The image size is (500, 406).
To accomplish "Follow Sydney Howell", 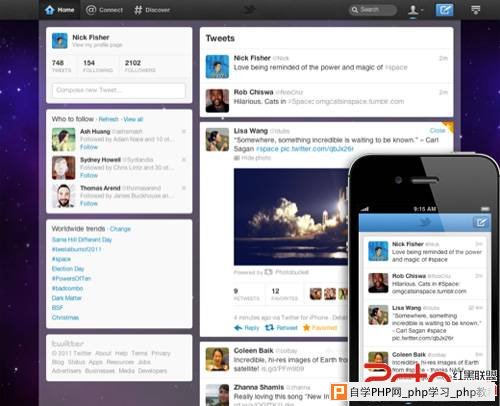I will pyautogui.click(x=89, y=175).
